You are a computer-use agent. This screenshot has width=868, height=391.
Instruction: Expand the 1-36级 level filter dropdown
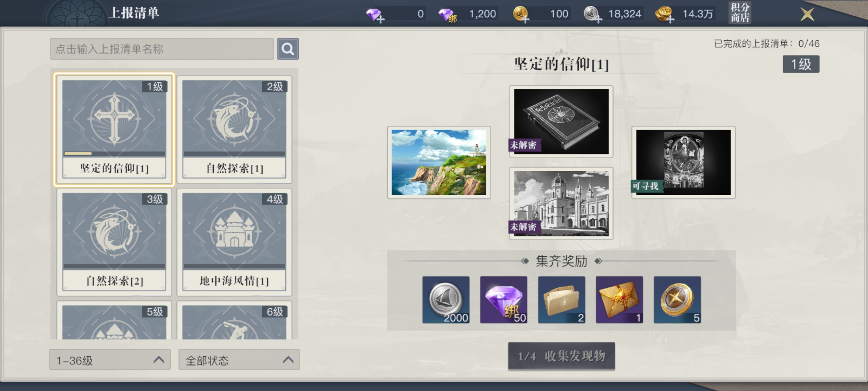click(x=110, y=360)
